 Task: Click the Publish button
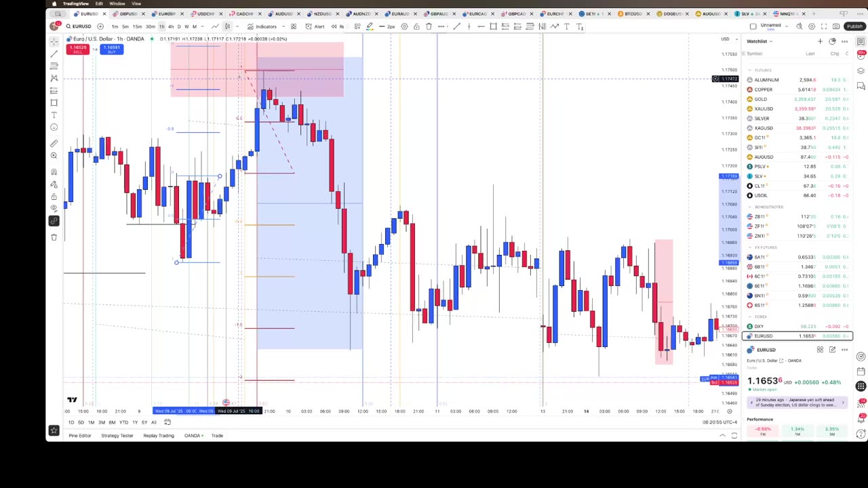[x=854, y=26]
